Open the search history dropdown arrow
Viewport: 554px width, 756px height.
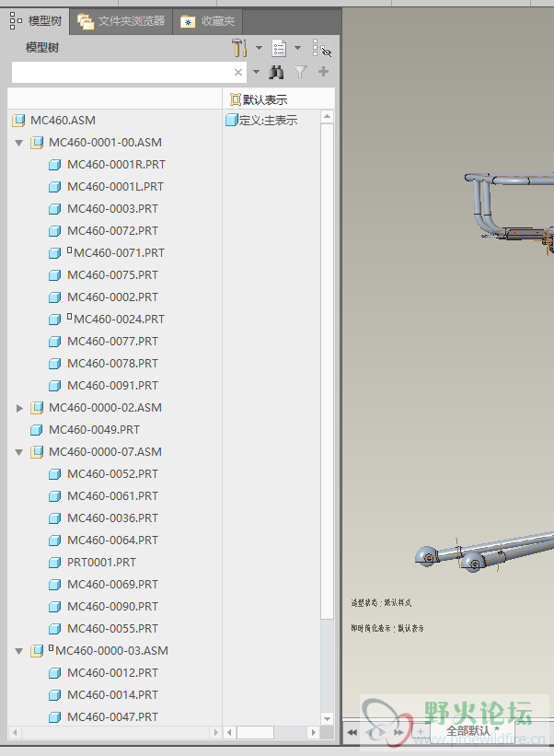point(256,73)
